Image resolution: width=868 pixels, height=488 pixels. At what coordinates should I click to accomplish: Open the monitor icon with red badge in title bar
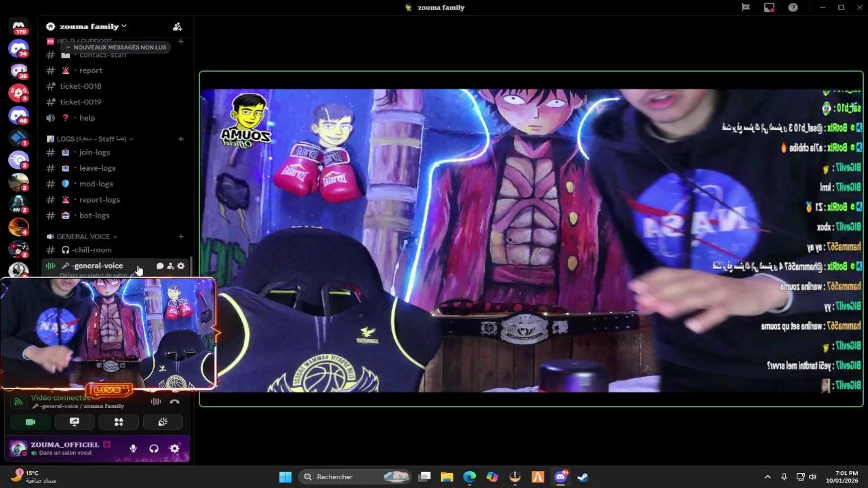coord(769,7)
